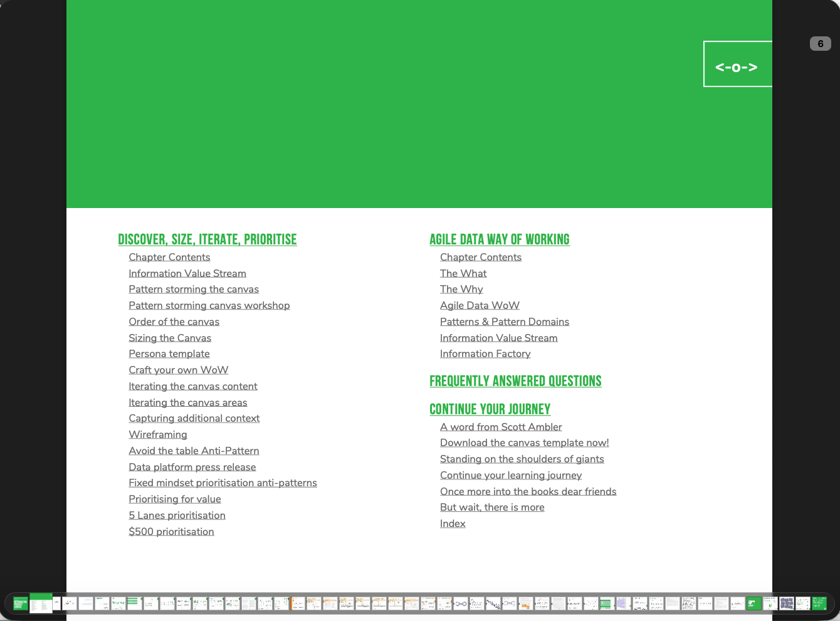840x621 pixels.
Task: Click the page number 6 badge
Action: point(820,43)
